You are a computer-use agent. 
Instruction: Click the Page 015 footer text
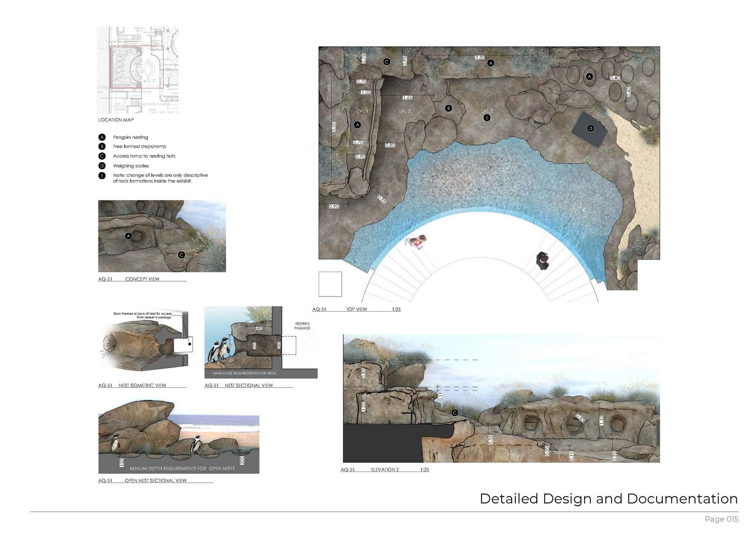[x=721, y=519]
